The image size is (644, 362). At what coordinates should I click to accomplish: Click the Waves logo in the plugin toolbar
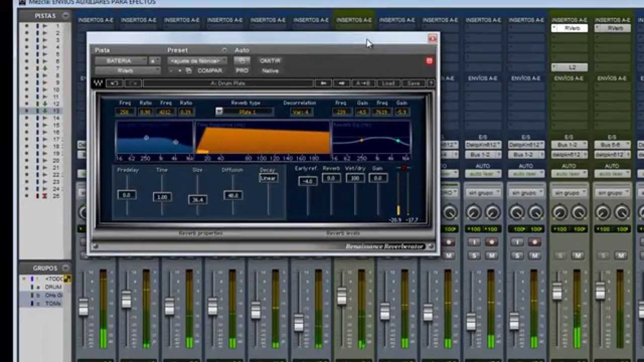[x=99, y=83]
